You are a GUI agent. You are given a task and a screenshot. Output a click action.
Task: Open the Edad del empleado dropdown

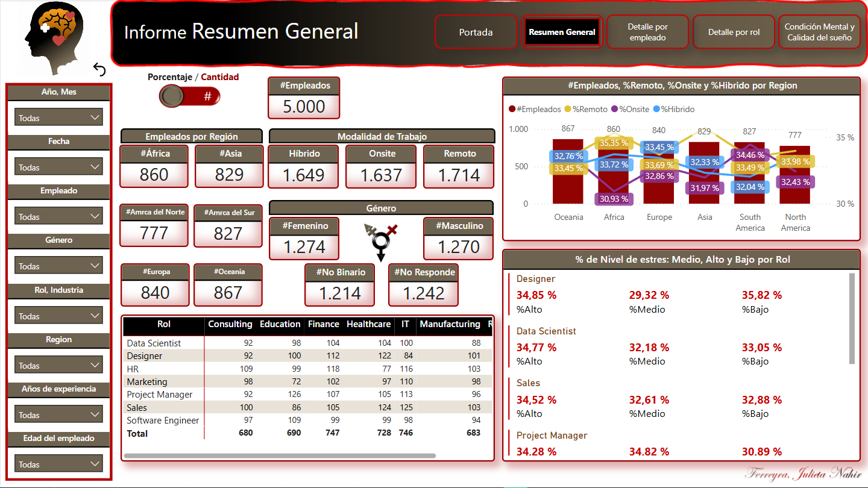pos(58,464)
